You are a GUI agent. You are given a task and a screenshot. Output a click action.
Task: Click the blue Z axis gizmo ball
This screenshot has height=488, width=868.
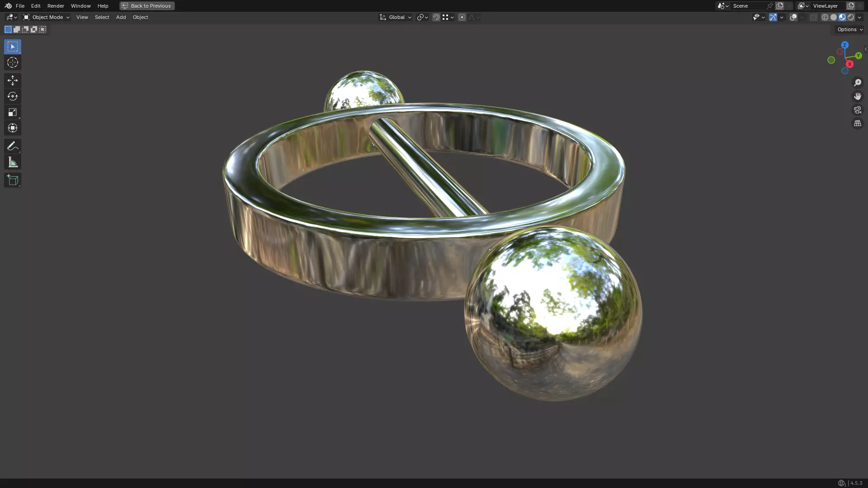coord(845,45)
